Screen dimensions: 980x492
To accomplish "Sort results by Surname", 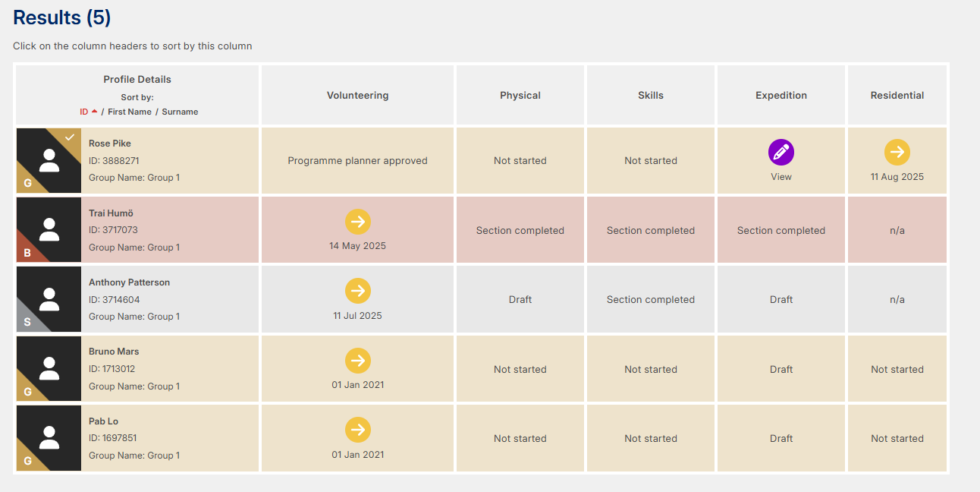I will click(180, 112).
